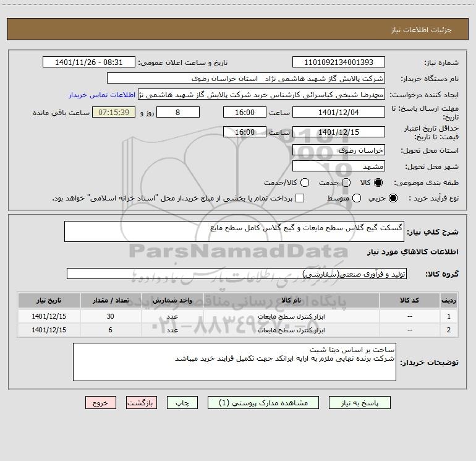
Task: Click the گروه کالا field تولید و فرآوری صنعتی
Action: (237, 274)
